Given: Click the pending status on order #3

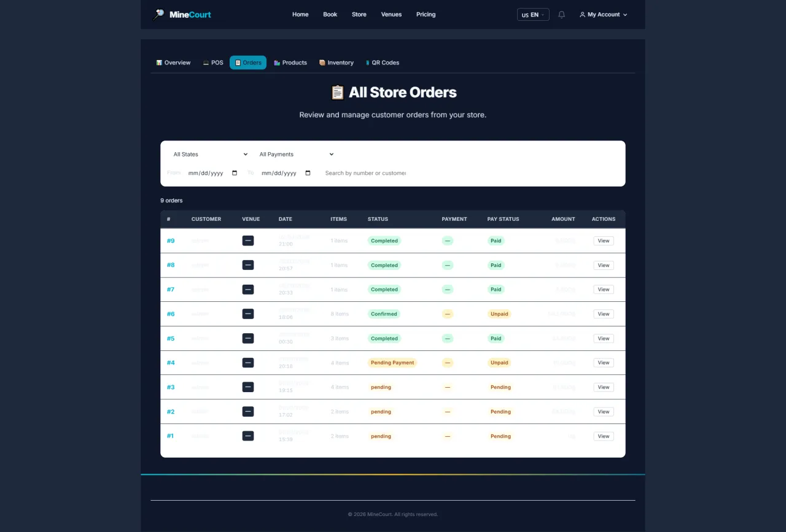Looking at the screenshot, I should [x=381, y=387].
